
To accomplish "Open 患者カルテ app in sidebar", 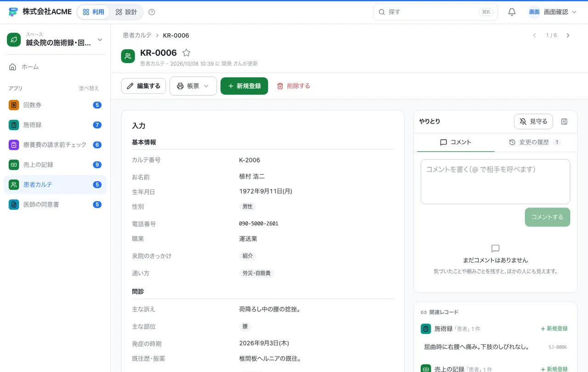I will pyautogui.click(x=55, y=185).
